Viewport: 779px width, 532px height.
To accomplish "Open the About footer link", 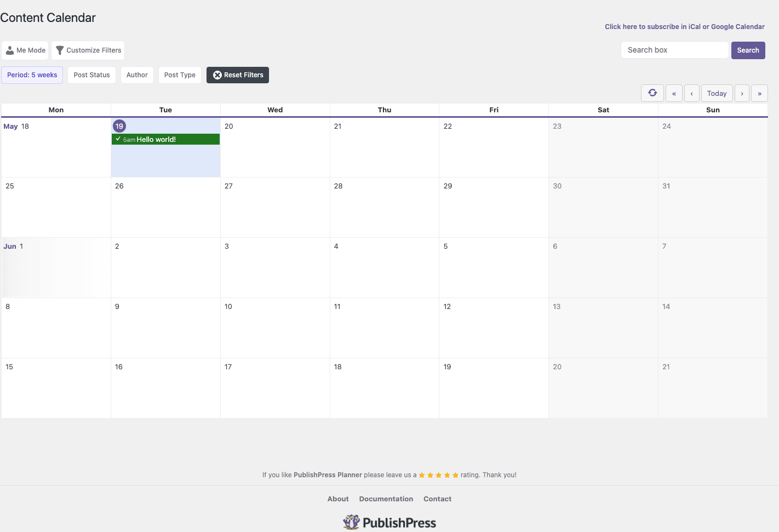I will tap(338, 499).
